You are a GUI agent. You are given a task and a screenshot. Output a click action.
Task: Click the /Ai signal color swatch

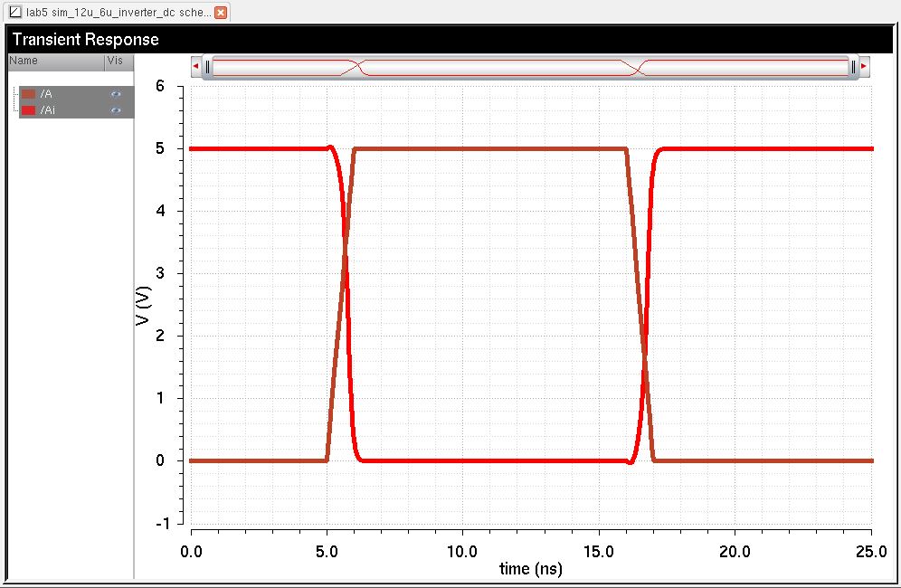[x=28, y=109]
